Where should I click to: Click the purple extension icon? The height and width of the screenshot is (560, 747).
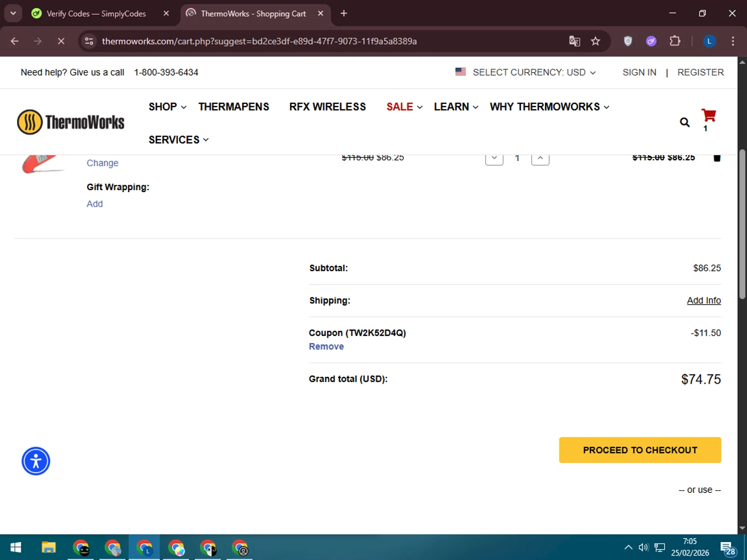coord(651,41)
